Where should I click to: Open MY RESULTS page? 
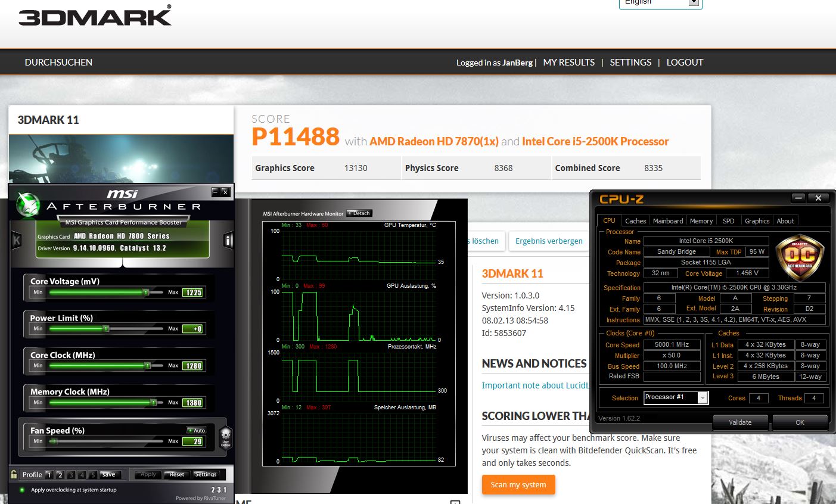(x=569, y=62)
